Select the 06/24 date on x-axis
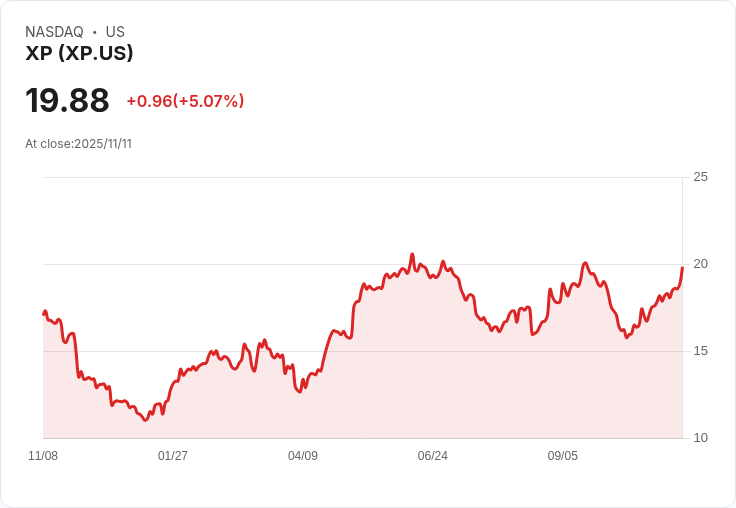 click(x=433, y=456)
